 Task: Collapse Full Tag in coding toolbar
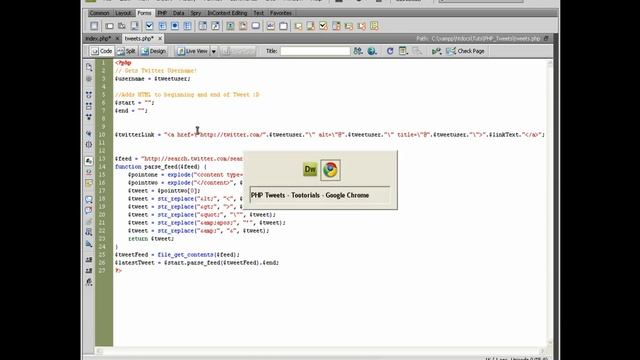point(89,95)
